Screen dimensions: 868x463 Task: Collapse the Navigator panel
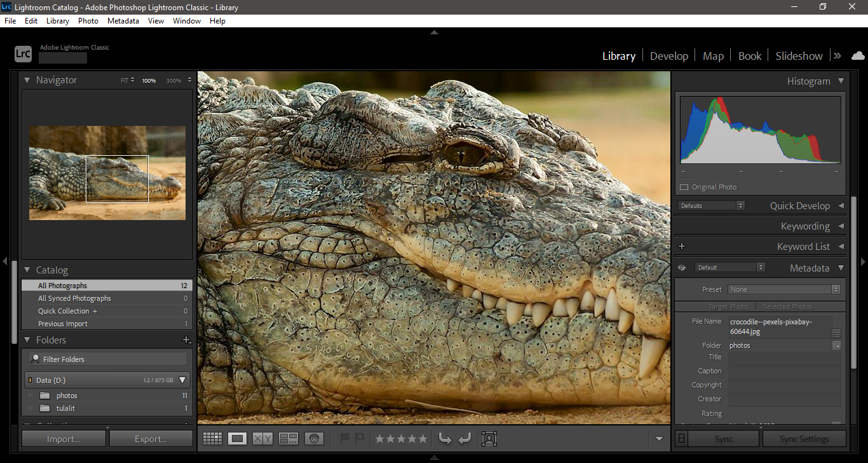tap(27, 80)
